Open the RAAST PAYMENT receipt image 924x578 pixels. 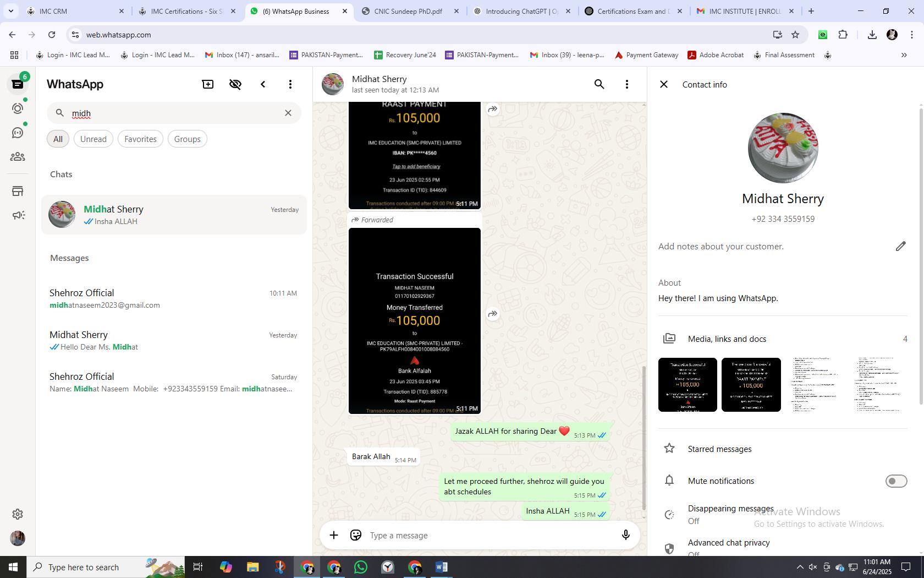(415, 156)
